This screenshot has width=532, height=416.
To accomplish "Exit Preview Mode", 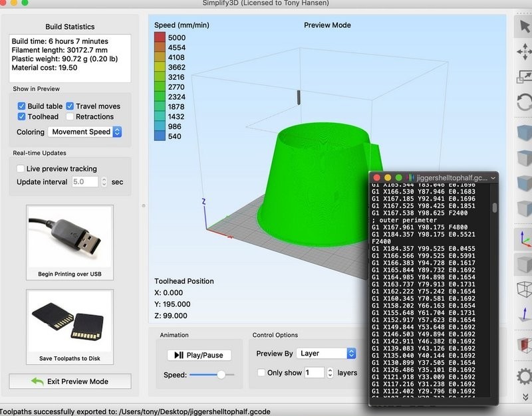I will coord(70,381).
